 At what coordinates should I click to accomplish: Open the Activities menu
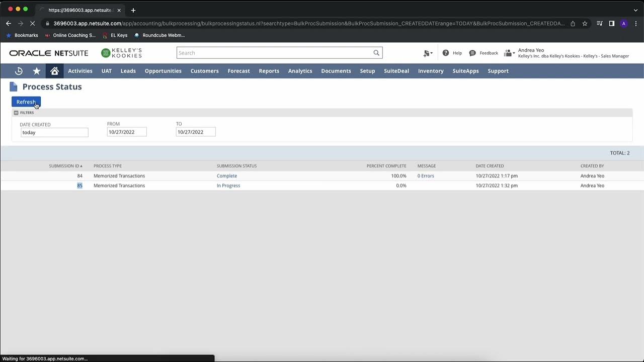tap(80, 71)
